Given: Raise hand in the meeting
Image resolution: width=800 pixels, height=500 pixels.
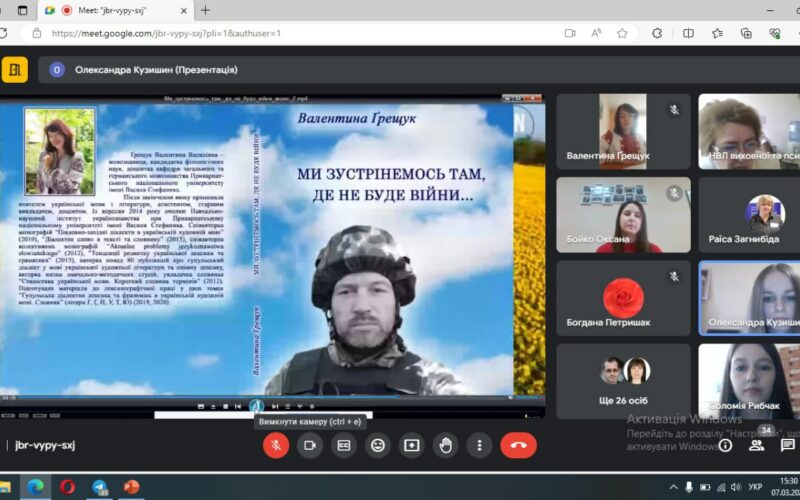Looking at the screenshot, I should pos(446,445).
